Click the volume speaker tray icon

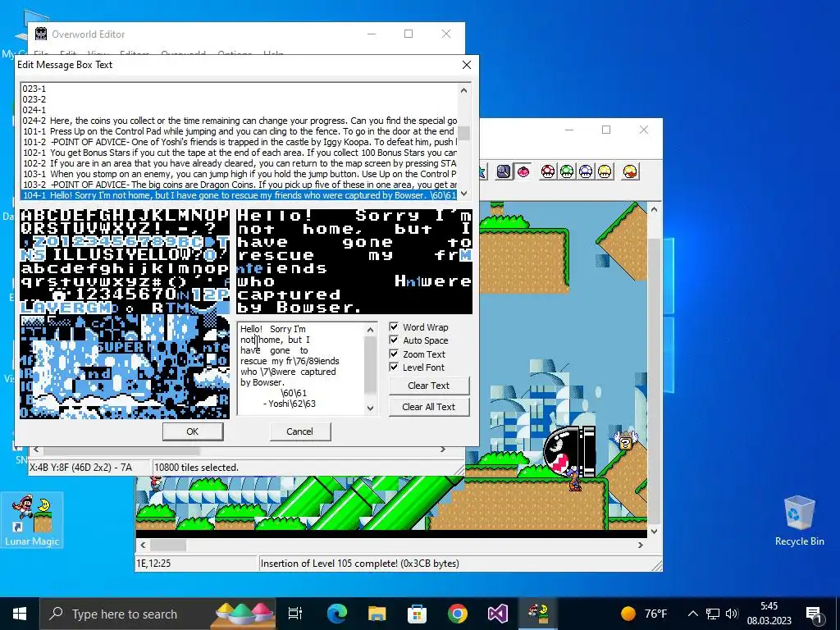(x=732, y=614)
